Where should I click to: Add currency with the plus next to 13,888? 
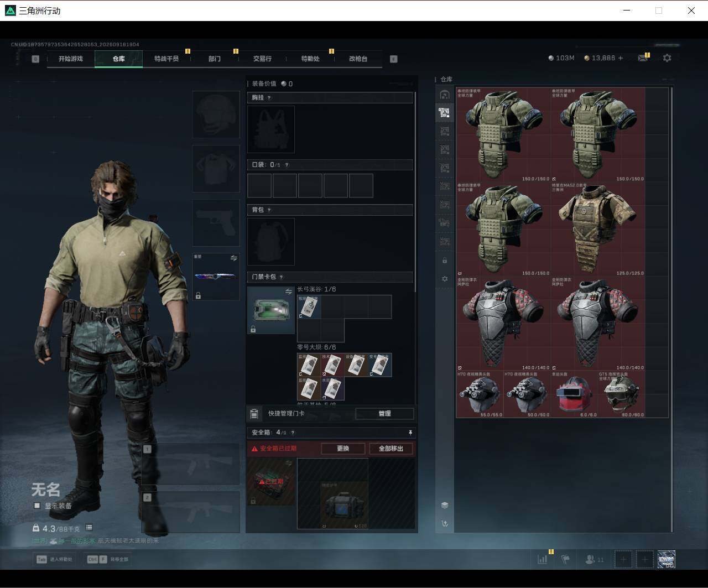pos(621,58)
